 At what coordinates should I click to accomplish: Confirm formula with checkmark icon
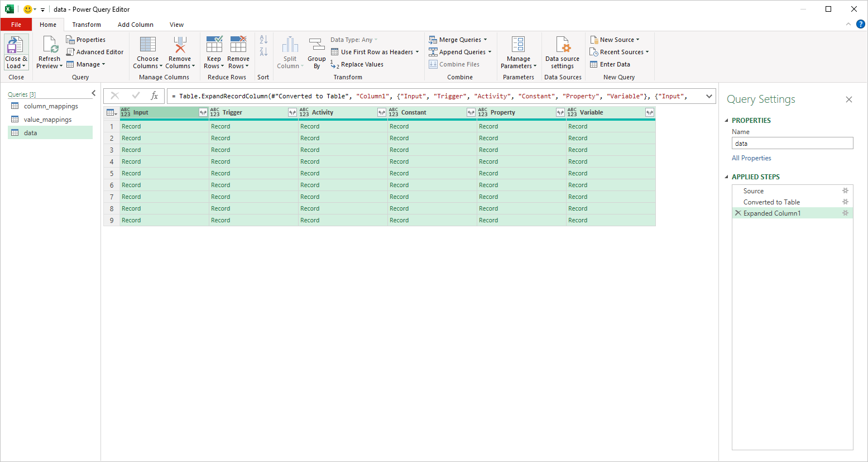[136, 96]
